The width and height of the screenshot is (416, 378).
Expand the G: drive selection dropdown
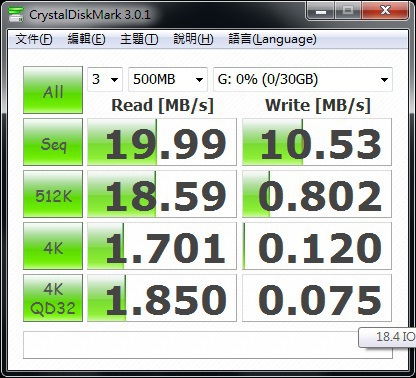click(303, 79)
